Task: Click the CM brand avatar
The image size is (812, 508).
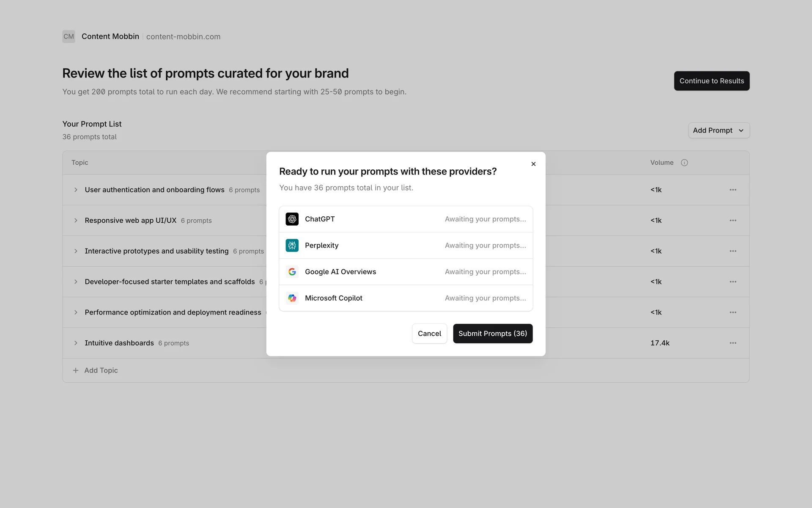Action: click(x=69, y=36)
